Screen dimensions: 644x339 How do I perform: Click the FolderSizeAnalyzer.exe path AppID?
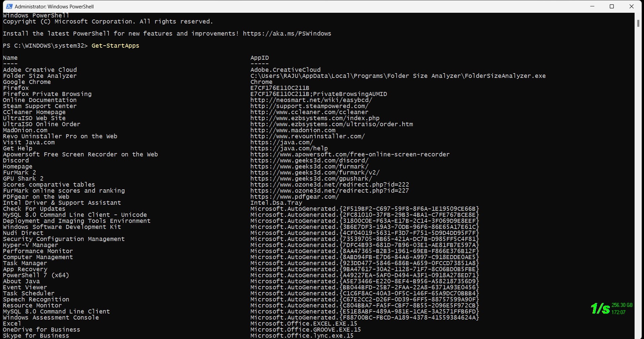pyautogui.click(x=398, y=76)
